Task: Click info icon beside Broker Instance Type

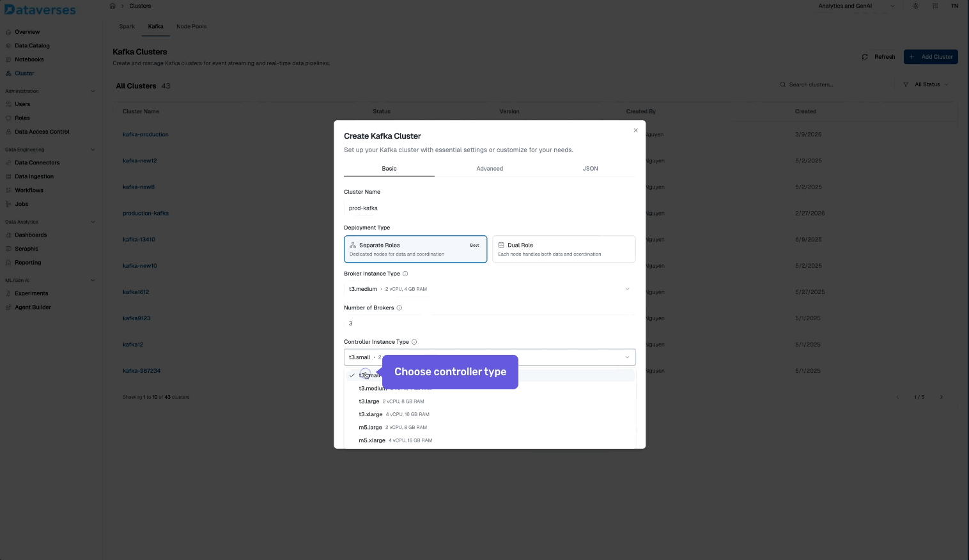Action: pos(405,274)
